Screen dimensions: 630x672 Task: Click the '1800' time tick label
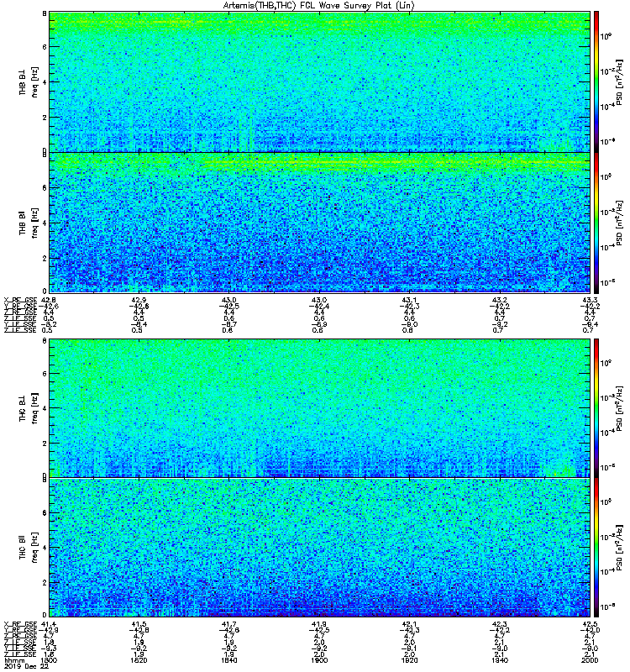49,660
